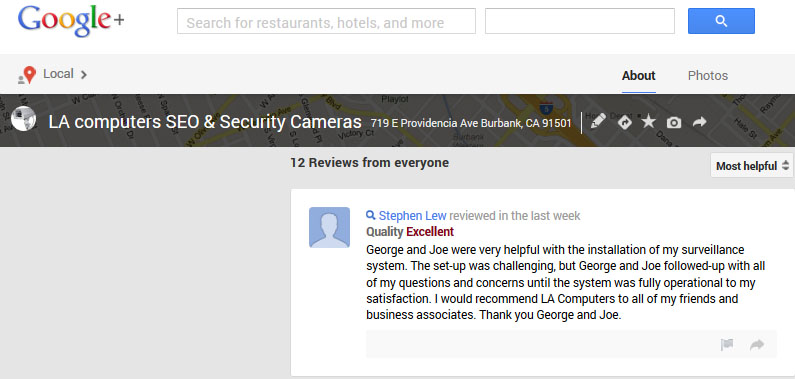Viewport: 795px width, 379px height.
Task: Switch to the Photos tab
Action: (x=707, y=75)
